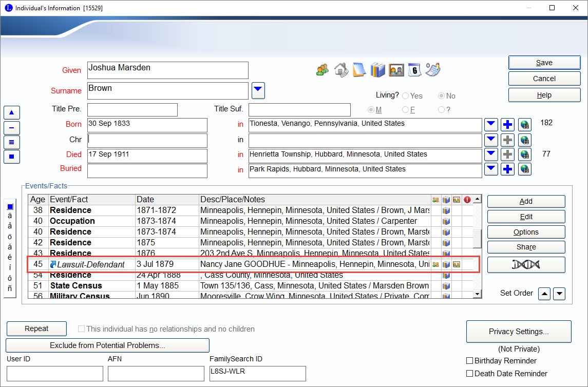Click the grayed plus icon in Chr row
This screenshot has width=588, height=387.
(507, 140)
